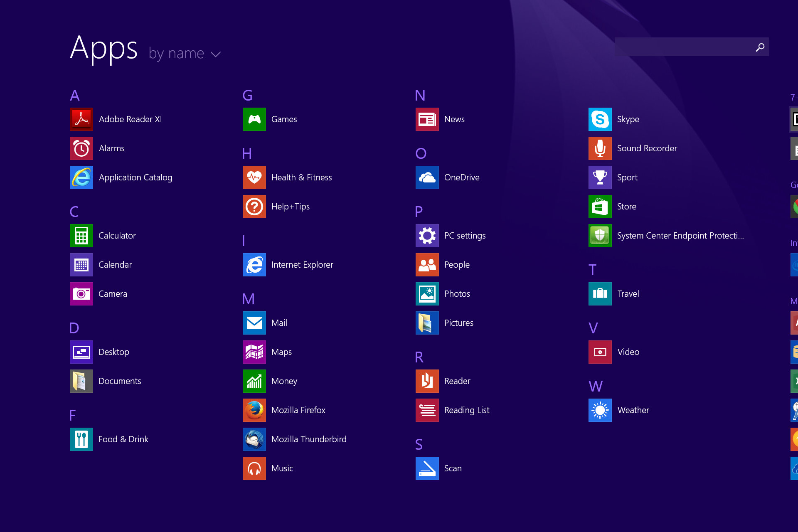Open the Camera app icon
This screenshot has height=532, width=798.
pyautogui.click(x=81, y=294)
